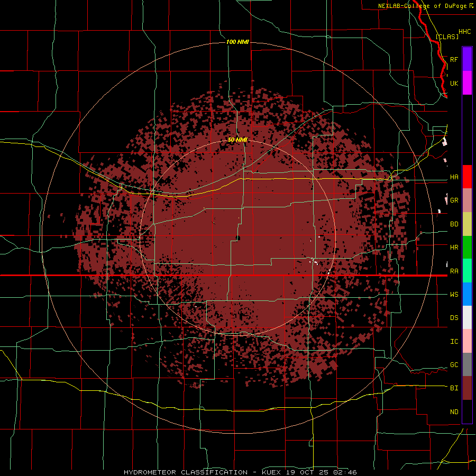Click the RA legend label
The width and height of the screenshot is (476, 476).
point(454,271)
